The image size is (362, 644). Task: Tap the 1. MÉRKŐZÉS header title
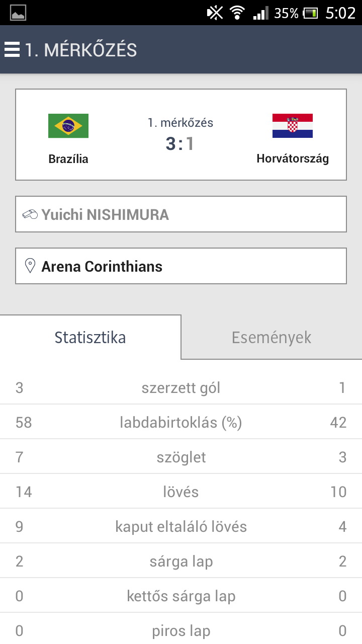coord(81,50)
